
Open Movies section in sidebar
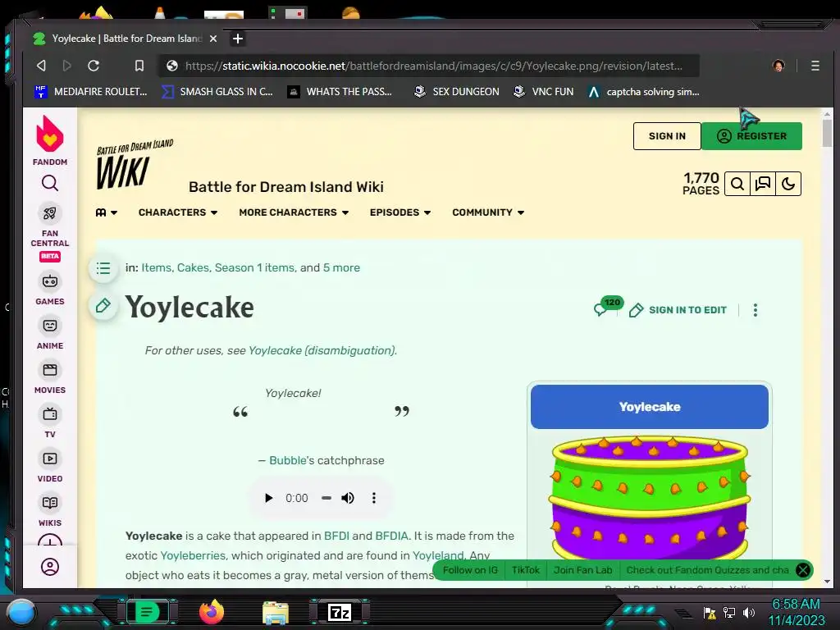click(50, 377)
